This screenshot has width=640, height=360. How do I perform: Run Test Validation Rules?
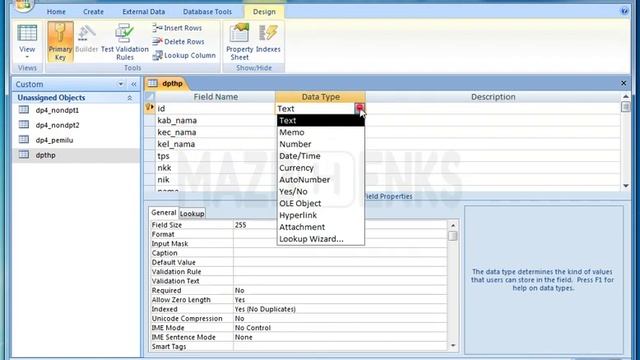pos(124,42)
